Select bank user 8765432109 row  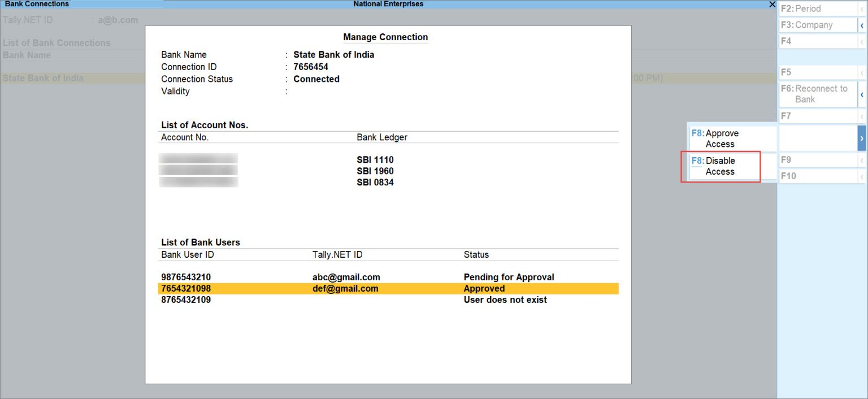tap(186, 300)
